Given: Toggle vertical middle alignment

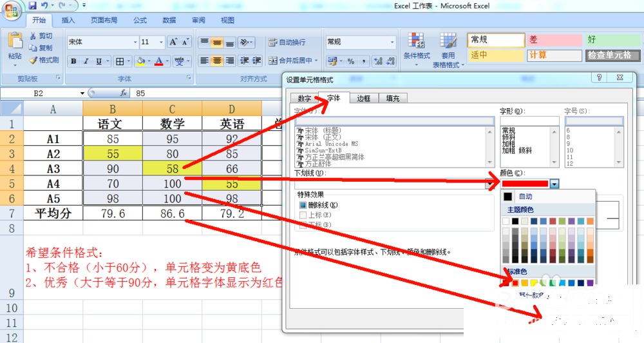Looking at the screenshot, I should [217, 42].
